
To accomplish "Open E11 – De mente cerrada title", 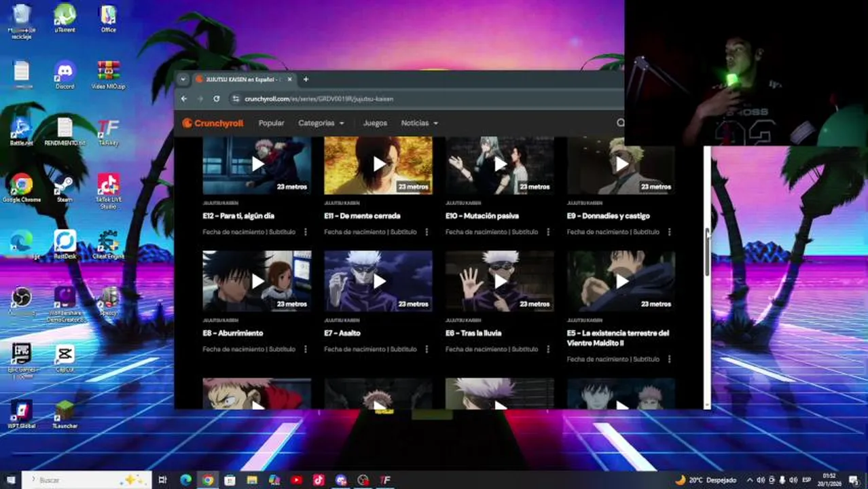I will click(362, 216).
